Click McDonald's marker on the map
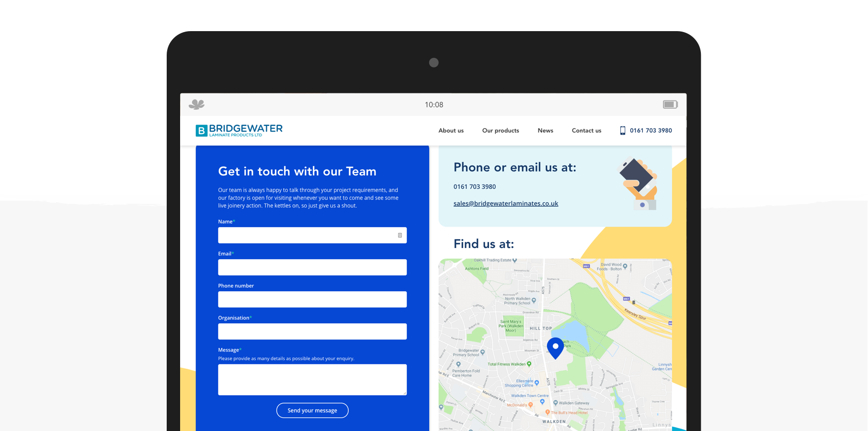 [x=530, y=405]
